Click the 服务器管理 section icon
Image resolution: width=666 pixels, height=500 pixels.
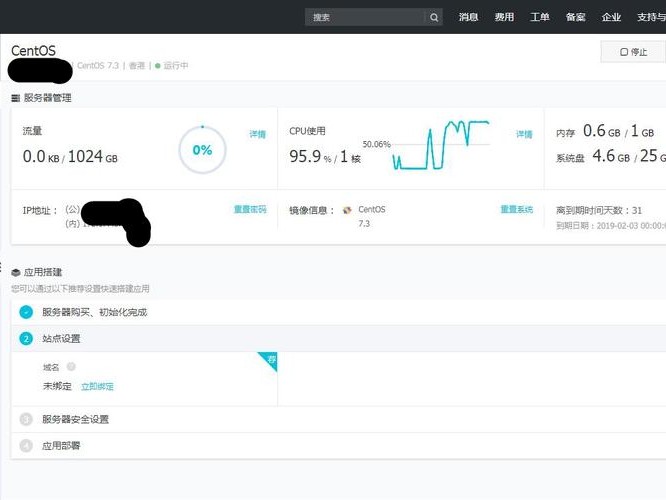pyautogui.click(x=16, y=98)
